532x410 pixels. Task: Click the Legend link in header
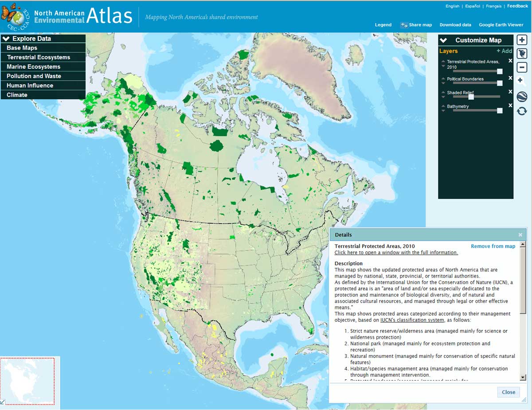[383, 25]
